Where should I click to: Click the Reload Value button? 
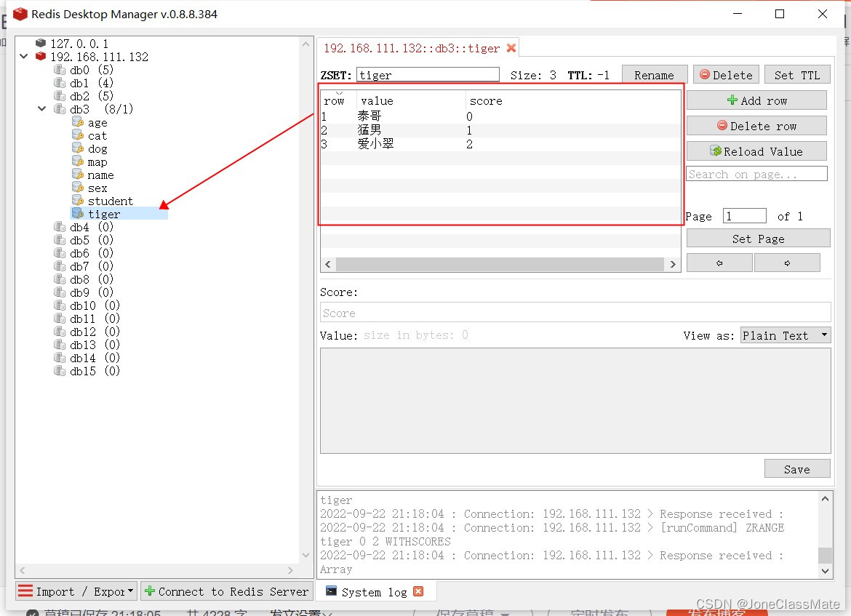click(756, 151)
